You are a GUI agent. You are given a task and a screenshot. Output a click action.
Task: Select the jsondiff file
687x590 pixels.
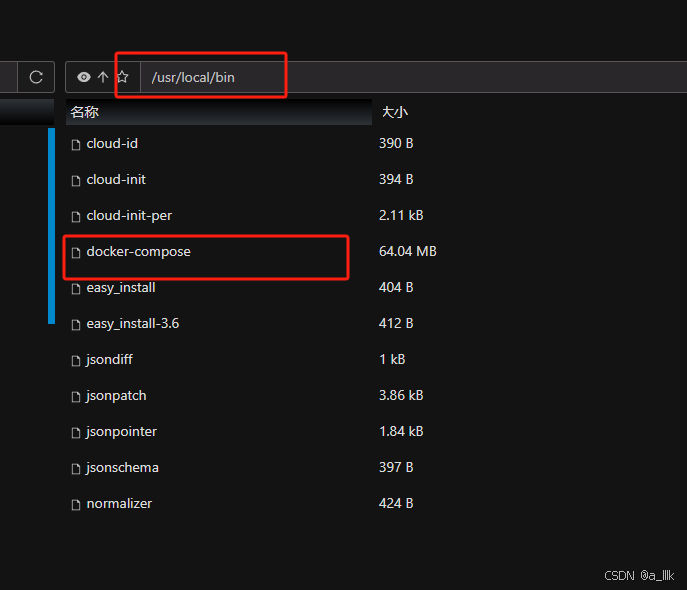(110, 360)
